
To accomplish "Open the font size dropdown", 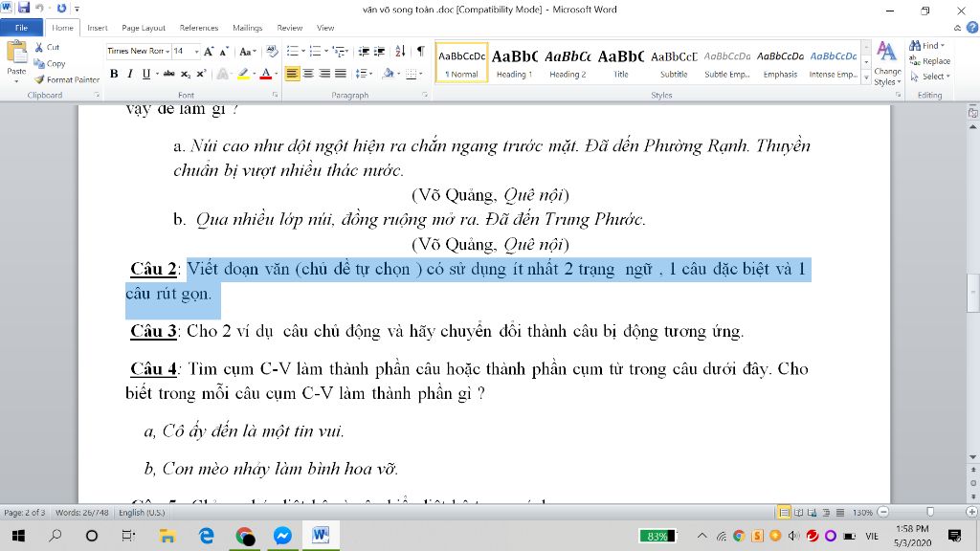I will (x=196, y=52).
